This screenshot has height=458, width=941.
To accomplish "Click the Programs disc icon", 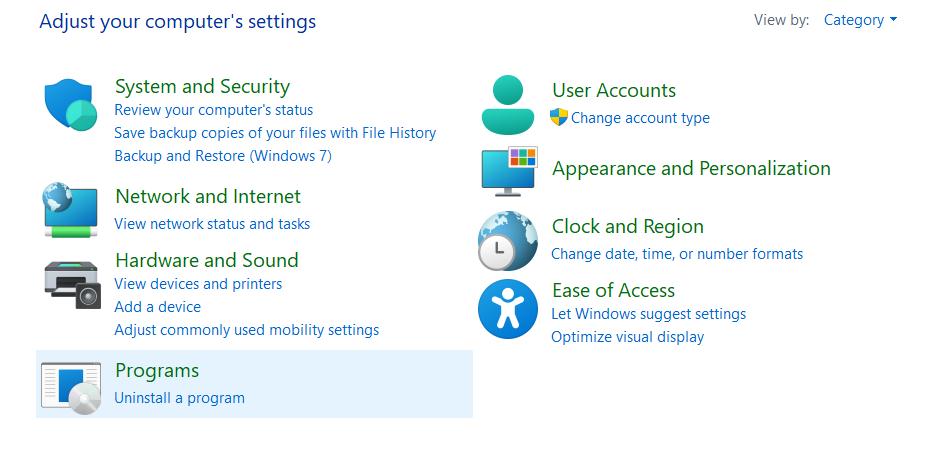I will tap(71, 388).
